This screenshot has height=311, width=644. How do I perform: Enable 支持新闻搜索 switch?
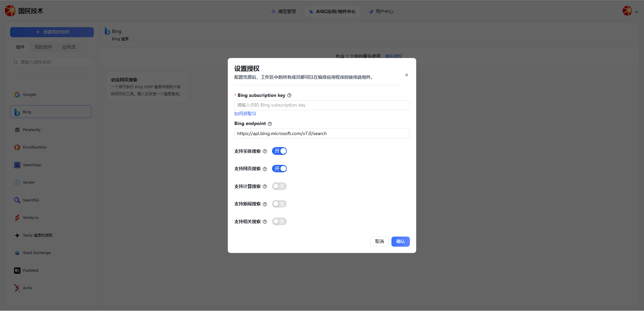tap(279, 204)
